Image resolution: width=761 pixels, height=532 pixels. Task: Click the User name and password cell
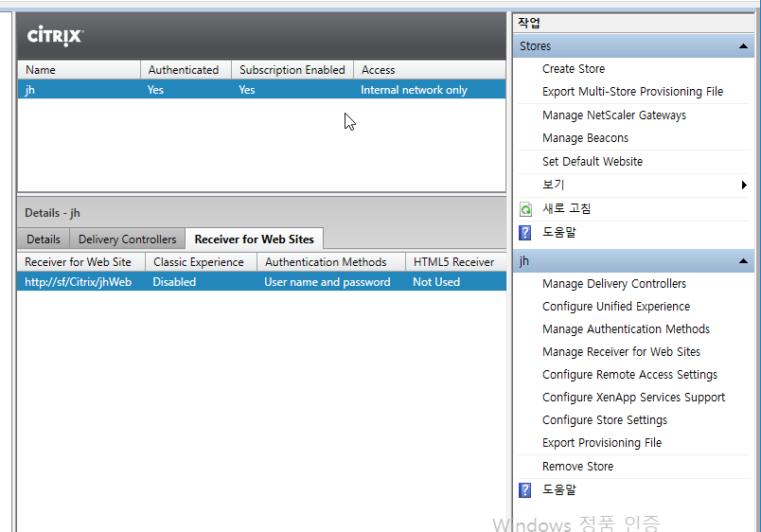pyautogui.click(x=327, y=282)
